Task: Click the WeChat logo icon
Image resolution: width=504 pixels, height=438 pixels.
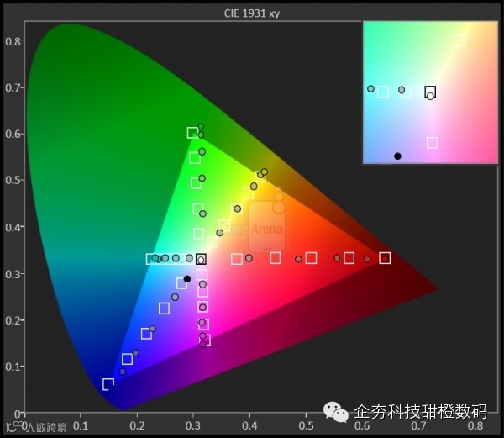Action: click(x=336, y=412)
